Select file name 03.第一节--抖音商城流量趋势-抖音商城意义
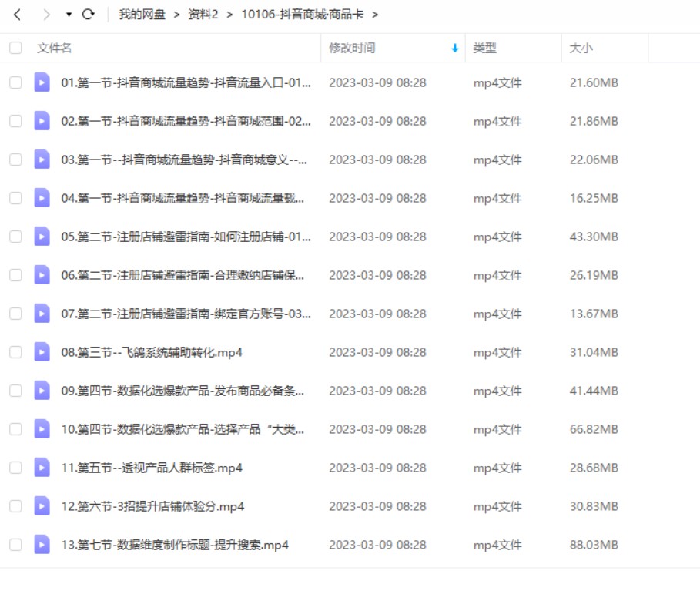700x591 pixels. pyautogui.click(x=184, y=160)
